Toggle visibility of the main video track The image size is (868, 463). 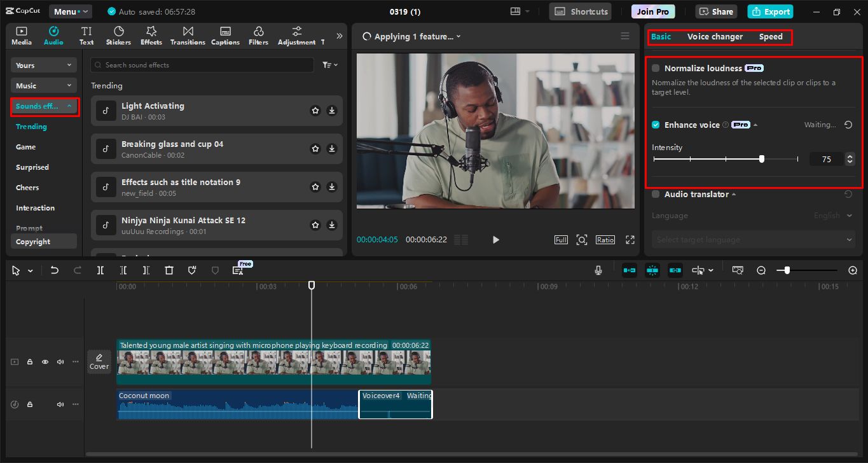pyautogui.click(x=45, y=361)
